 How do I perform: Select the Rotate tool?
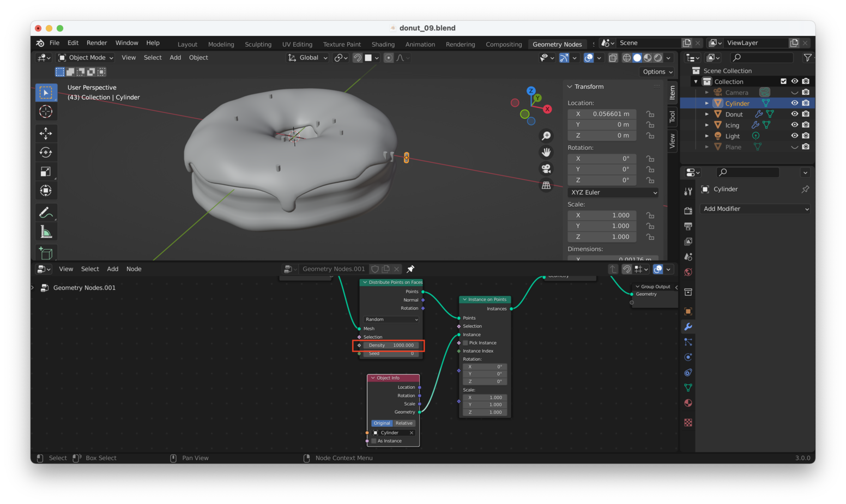point(46,153)
